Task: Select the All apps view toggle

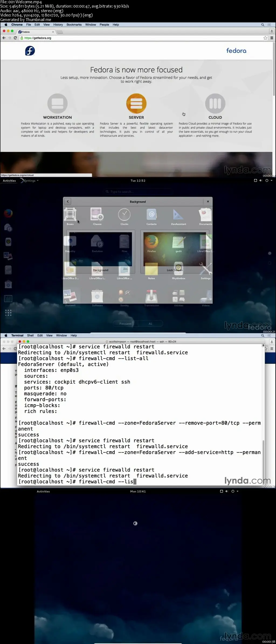Action: pyautogui.click(x=150, y=324)
